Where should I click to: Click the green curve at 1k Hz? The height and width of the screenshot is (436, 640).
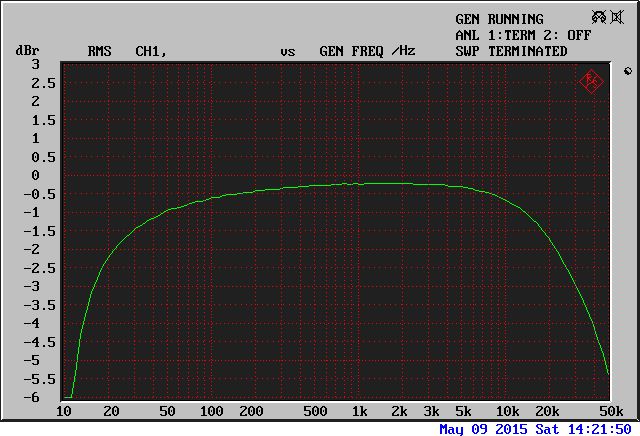[359, 184]
